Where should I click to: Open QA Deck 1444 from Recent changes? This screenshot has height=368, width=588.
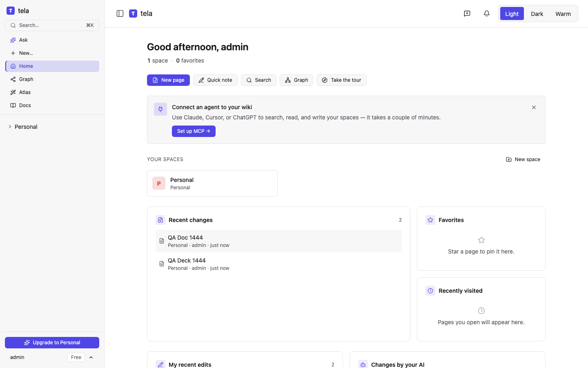(278, 264)
